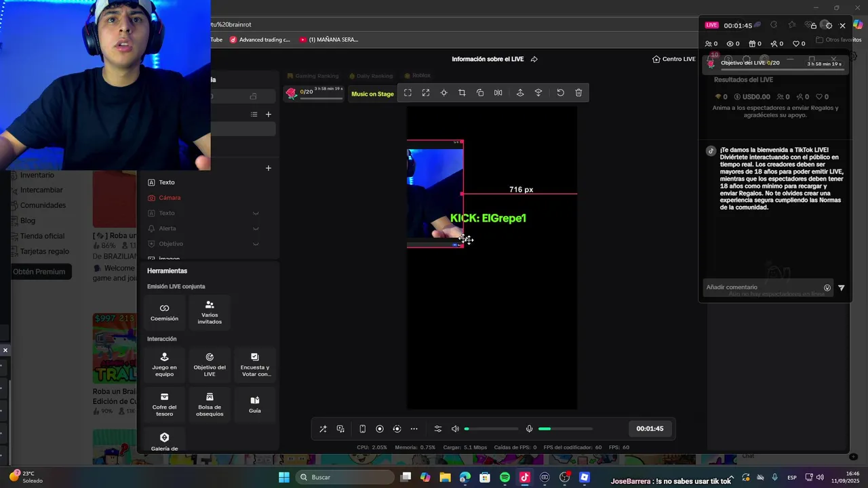Open Objetivo del LIVE tool
The height and width of the screenshot is (488, 868).
pyautogui.click(x=210, y=365)
